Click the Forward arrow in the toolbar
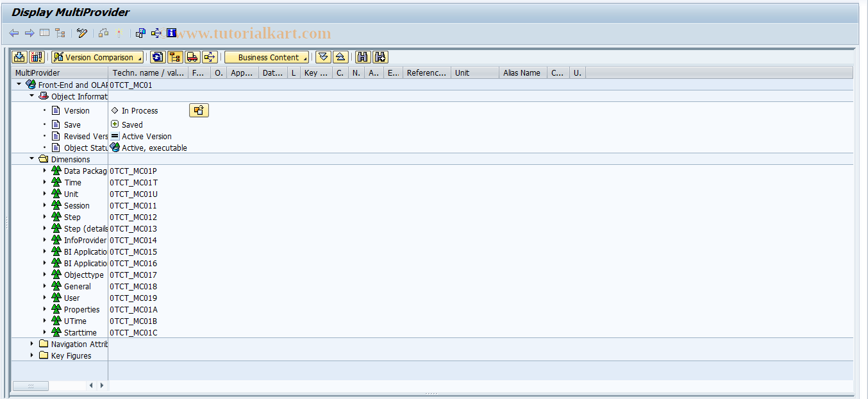The width and height of the screenshot is (868, 399). tap(29, 33)
